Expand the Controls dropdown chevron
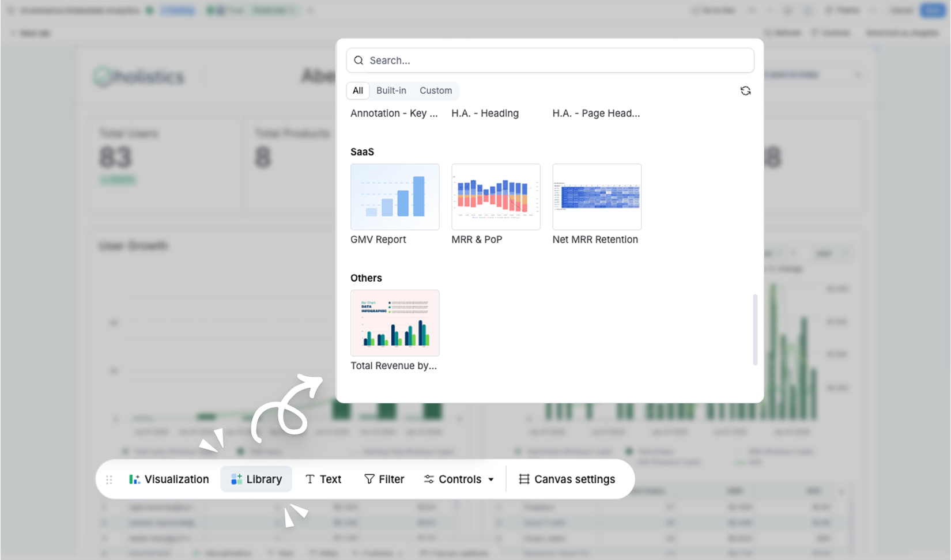 [491, 479]
